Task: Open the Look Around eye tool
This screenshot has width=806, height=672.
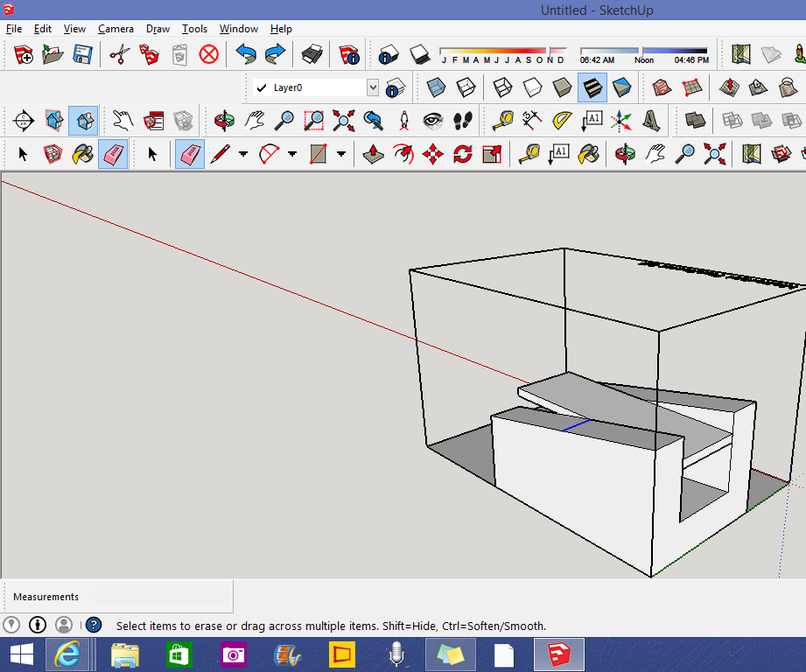Action: 433,120
